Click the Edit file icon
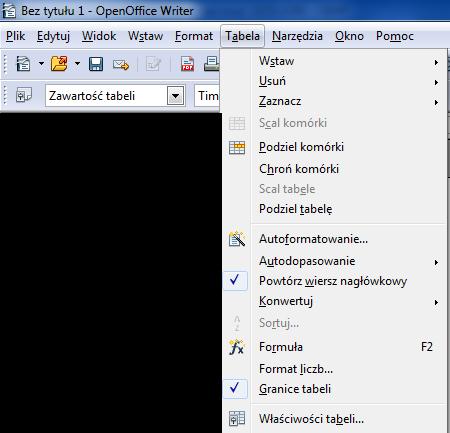 [x=153, y=64]
